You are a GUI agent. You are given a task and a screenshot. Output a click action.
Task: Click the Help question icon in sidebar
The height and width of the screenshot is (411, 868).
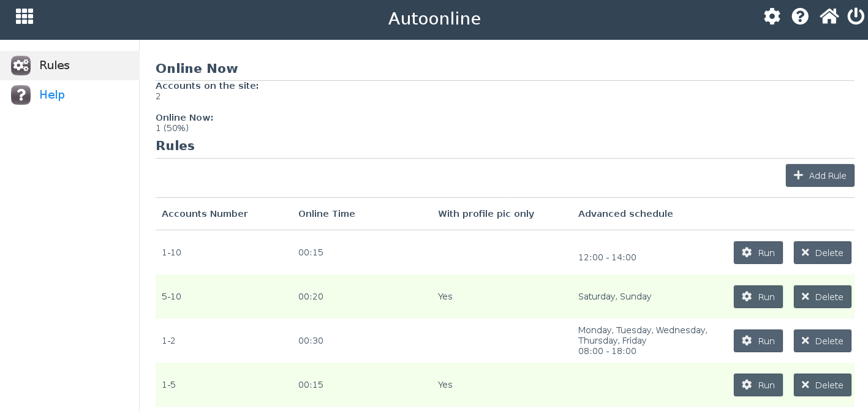(21, 95)
